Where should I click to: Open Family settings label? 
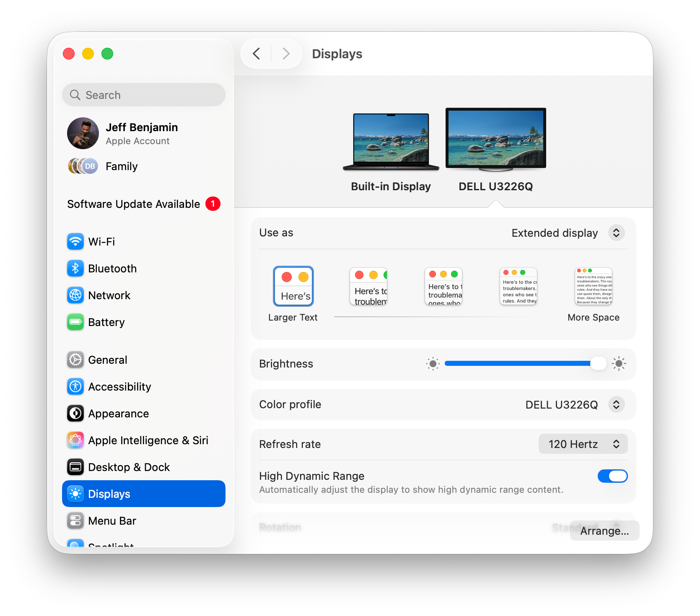tap(122, 166)
